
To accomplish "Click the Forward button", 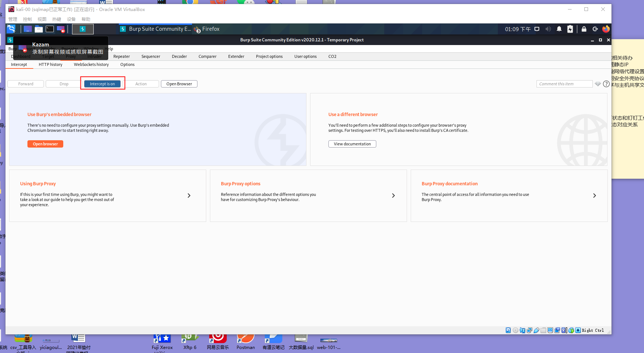I will (26, 84).
